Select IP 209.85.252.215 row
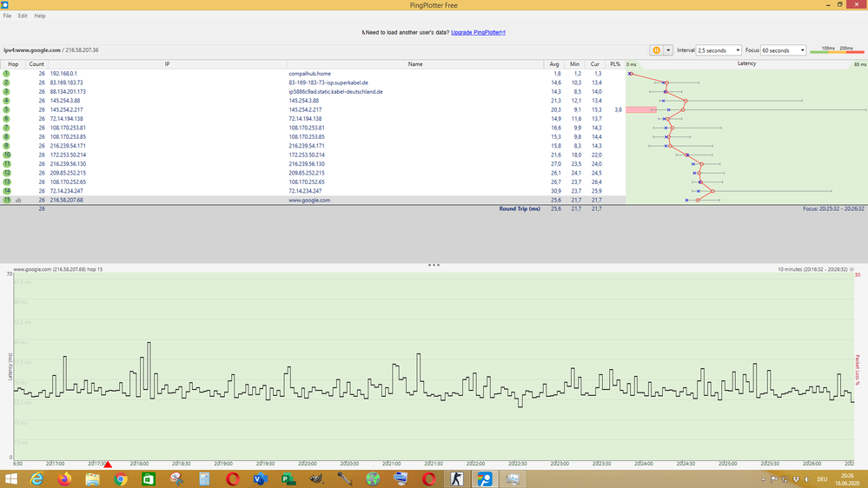This screenshot has height=488, width=868. click(x=68, y=173)
